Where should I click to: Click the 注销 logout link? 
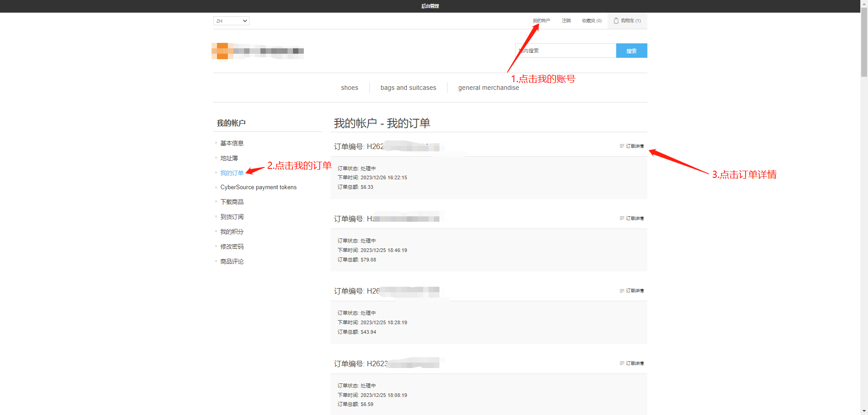tap(566, 21)
